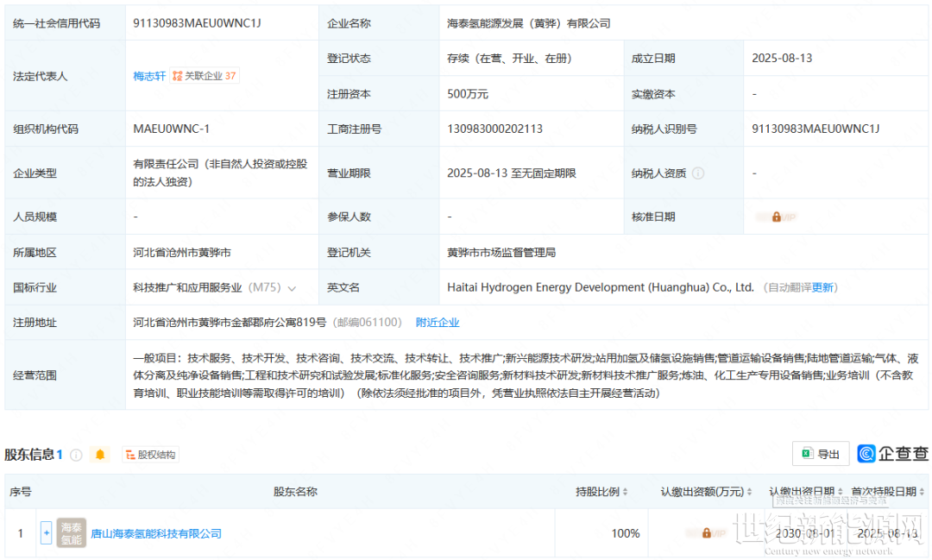Open 附近企业 nearby companies link
Image resolution: width=932 pixels, height=560 pixels.
point(438,323)
